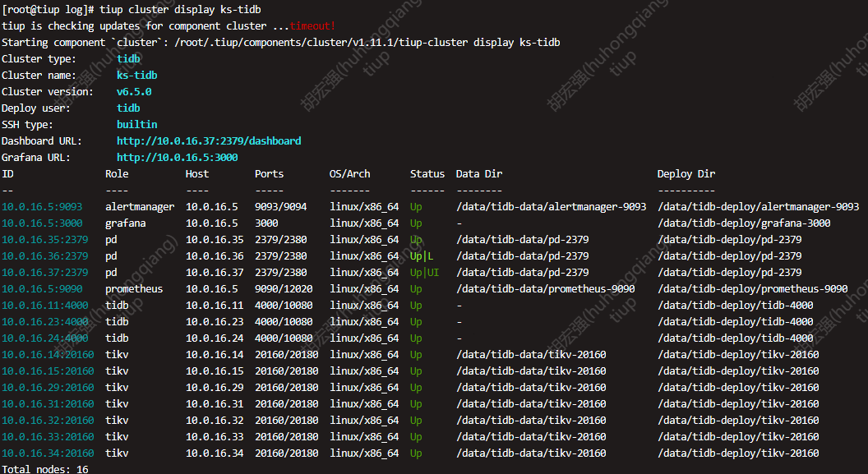Click the OS/Arch column header
Screen dimensions: 868x474
tap(350, 174)
